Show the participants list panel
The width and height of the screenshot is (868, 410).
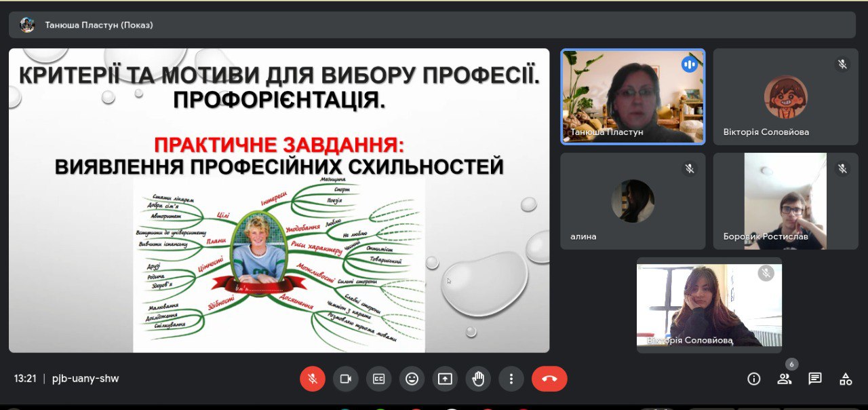point(784,379)
